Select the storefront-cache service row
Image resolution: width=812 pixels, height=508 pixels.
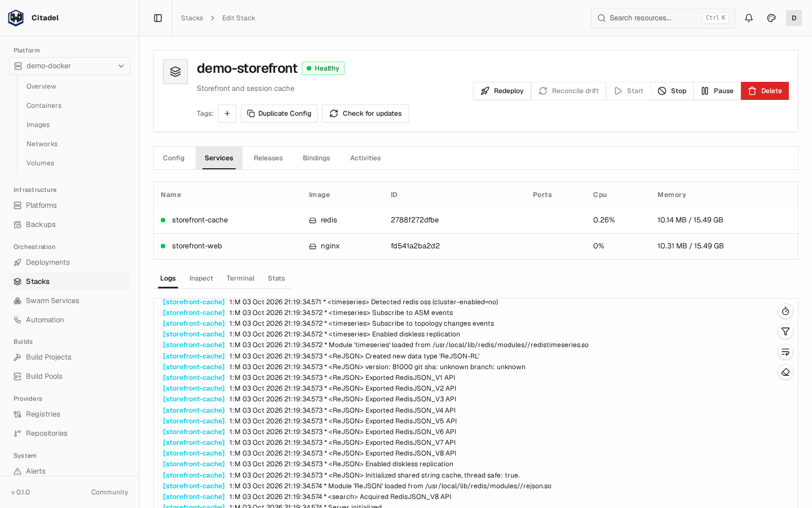click(x=476, y=220)
